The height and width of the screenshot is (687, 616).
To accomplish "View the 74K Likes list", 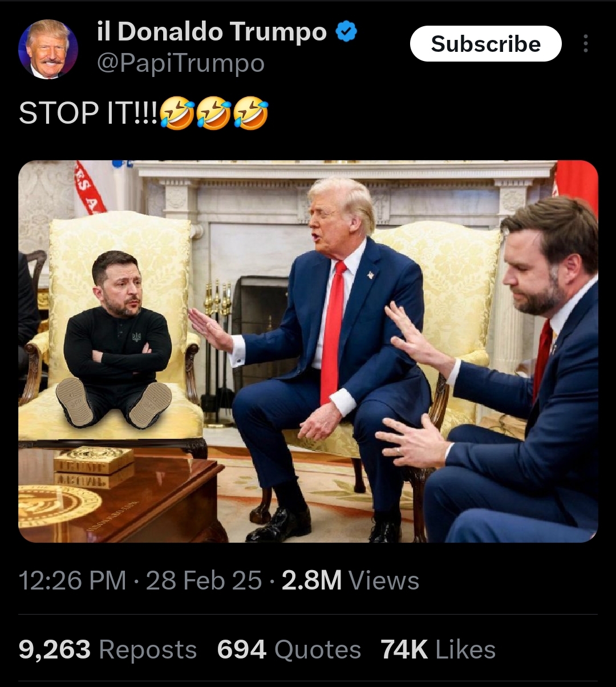I will click(x=438, y=649).
